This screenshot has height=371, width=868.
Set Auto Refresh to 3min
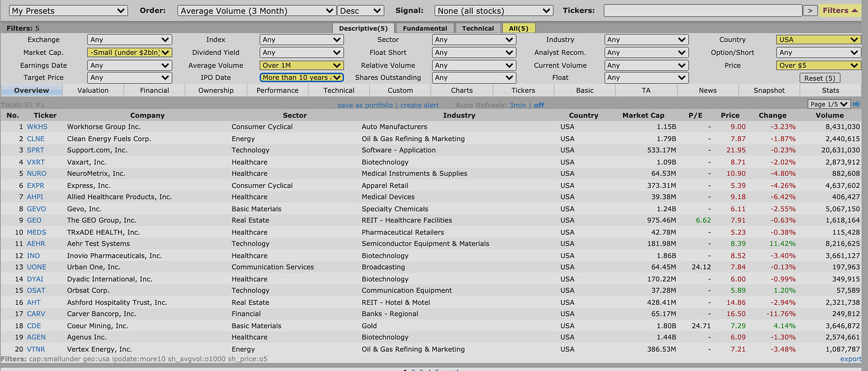click(x=517, y=106)
